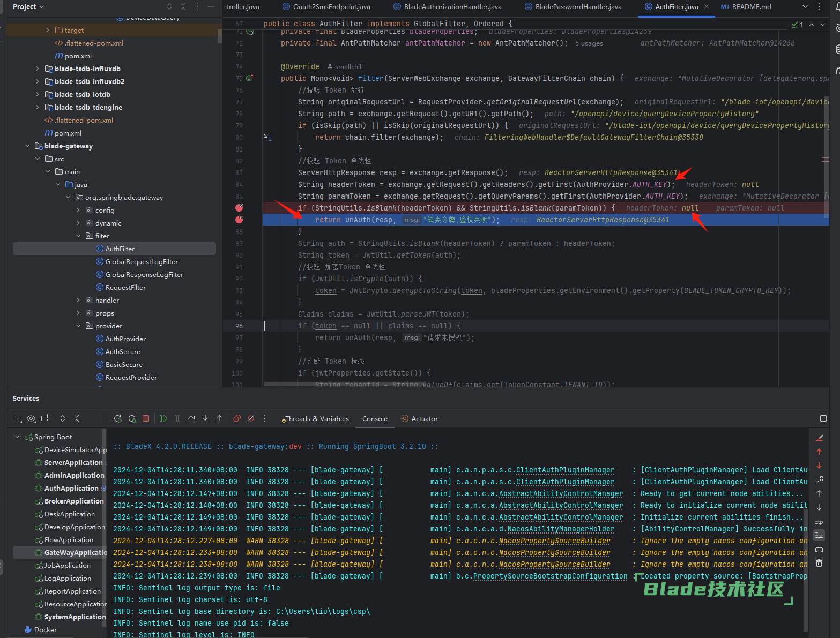Rerun the GateWayApplication service
This screenshot has height=638, width=840.
point(118,418)
